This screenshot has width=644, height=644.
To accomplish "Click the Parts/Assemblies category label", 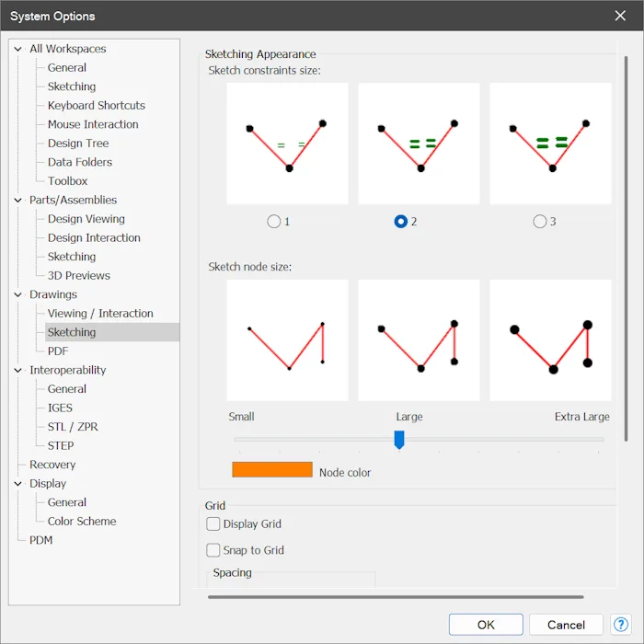I will point(73,200).
